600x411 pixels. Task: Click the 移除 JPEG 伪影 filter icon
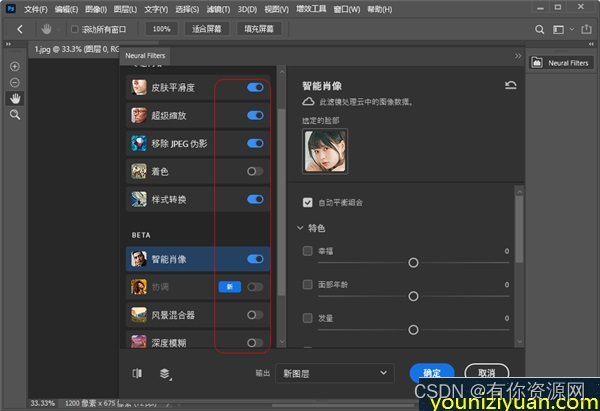139,144
